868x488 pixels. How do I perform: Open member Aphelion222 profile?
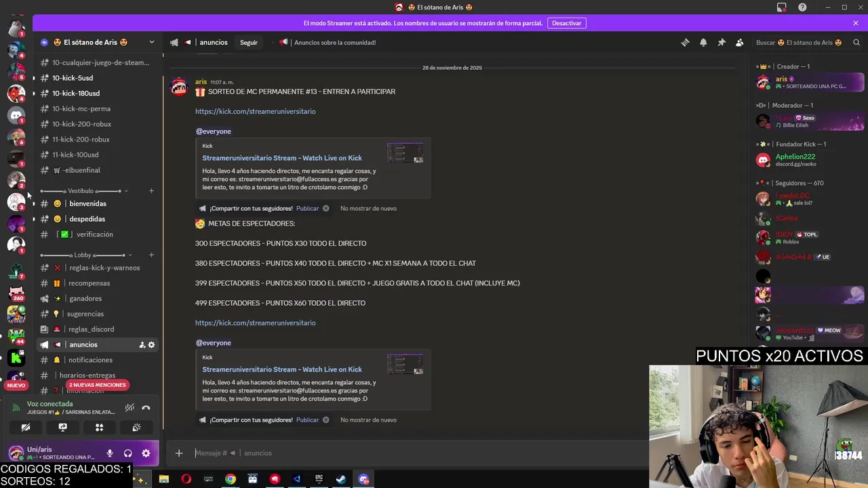810,160
